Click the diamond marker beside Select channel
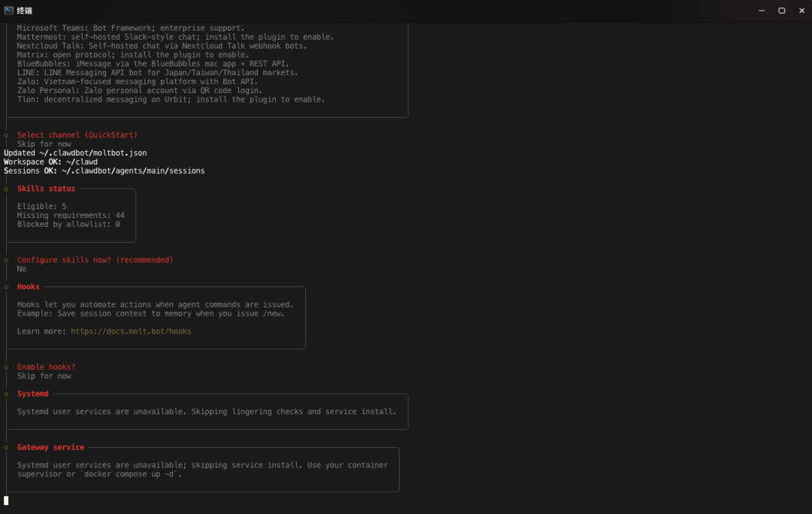 pyautogui.click(x=7, y=135)
